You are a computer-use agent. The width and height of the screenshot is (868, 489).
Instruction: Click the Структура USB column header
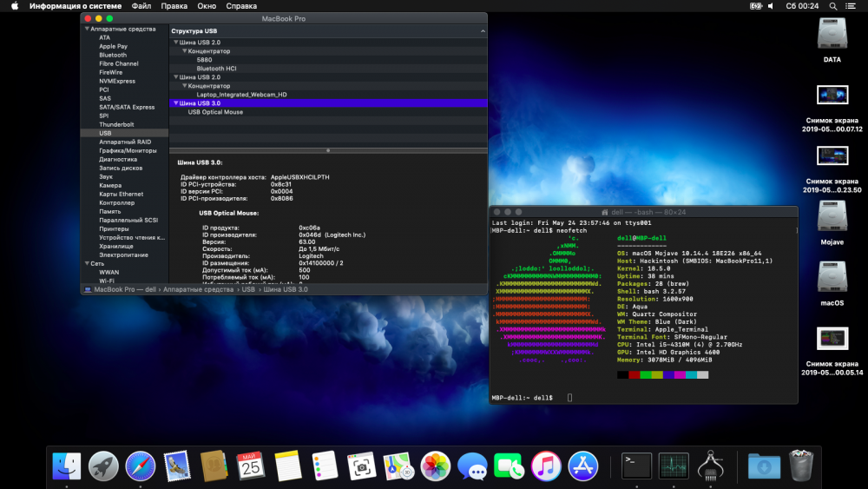pos(194,31)
